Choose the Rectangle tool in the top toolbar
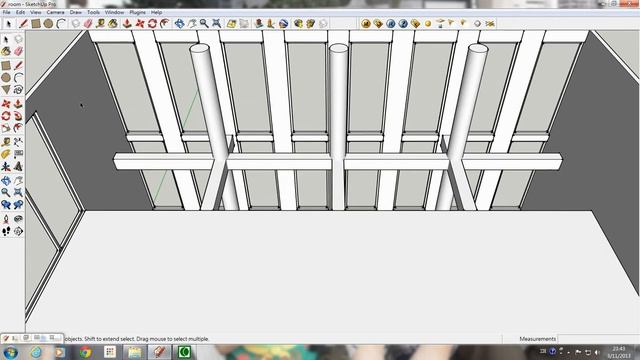The image size is (640, 360). click(x=36, y=24)
